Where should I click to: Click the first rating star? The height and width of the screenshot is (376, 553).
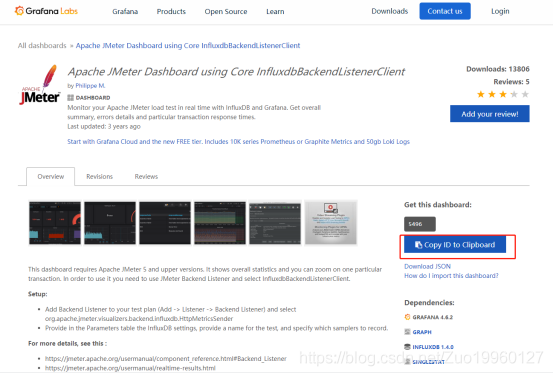(481, 94)
